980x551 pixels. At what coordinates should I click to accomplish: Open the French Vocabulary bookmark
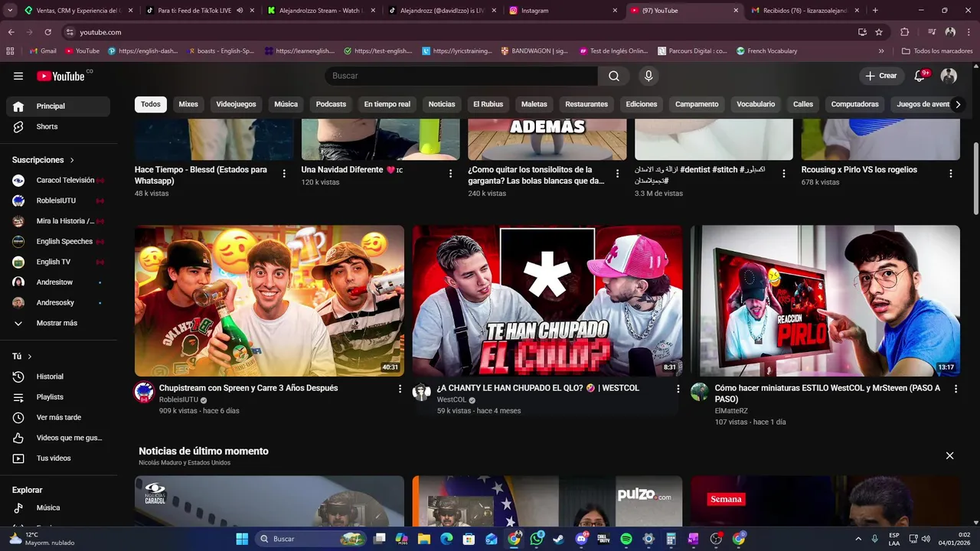(x=767, y=51)
